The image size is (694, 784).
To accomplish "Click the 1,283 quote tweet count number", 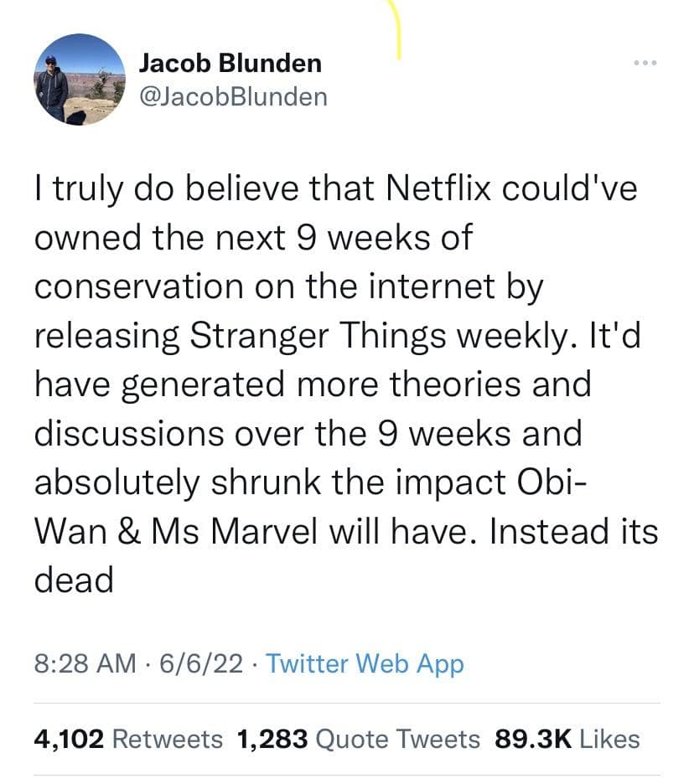I will pyautogui.click(x=272, y=739).
